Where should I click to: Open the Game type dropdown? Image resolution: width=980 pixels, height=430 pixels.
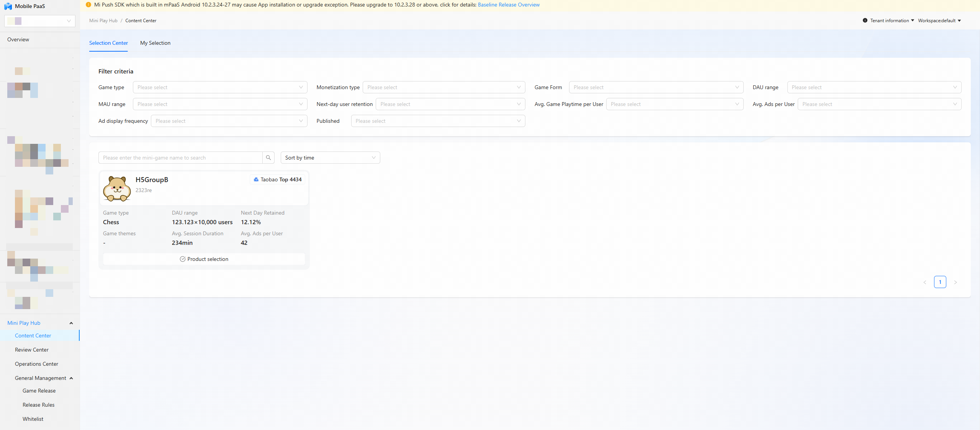pyautogui.click(x=220, y=87)
